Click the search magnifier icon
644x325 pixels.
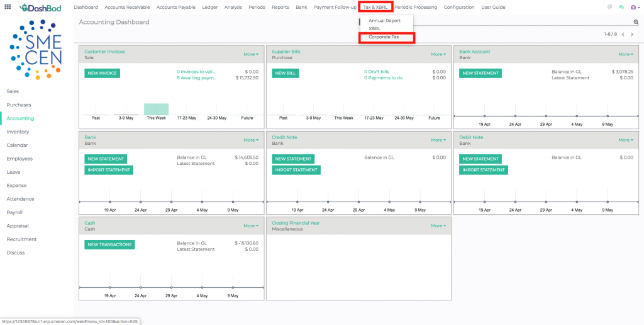click(636, 22)
